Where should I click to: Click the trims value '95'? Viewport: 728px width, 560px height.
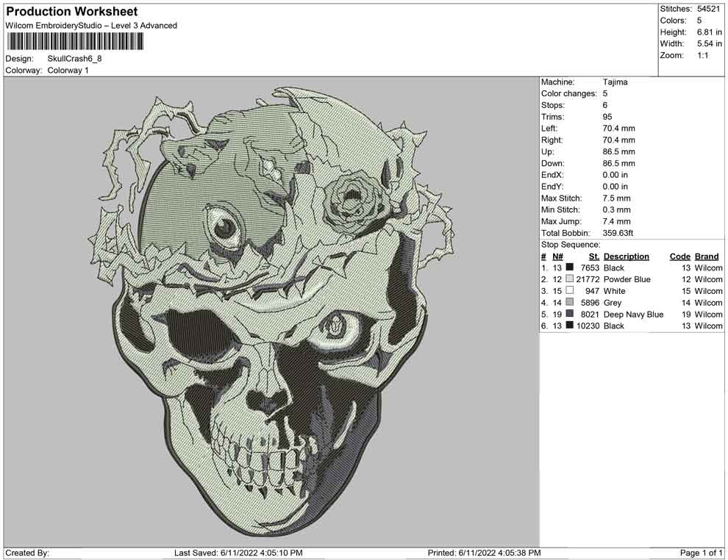tap(607, 117)
